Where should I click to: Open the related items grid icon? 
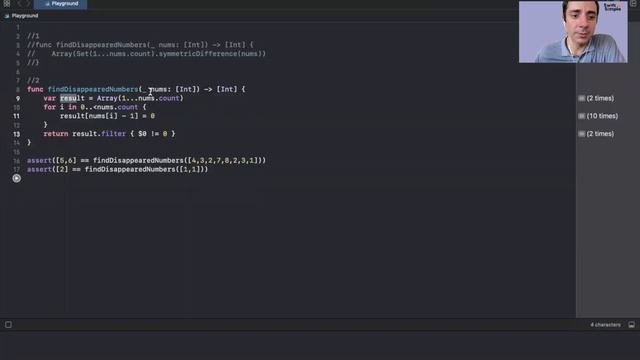click(x=7, y=4)
